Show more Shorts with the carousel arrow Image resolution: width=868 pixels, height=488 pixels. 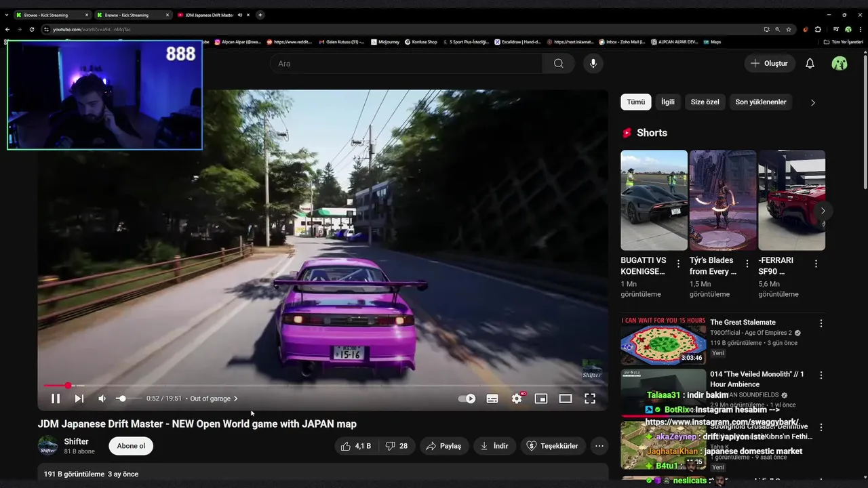(x=823, y=211)
